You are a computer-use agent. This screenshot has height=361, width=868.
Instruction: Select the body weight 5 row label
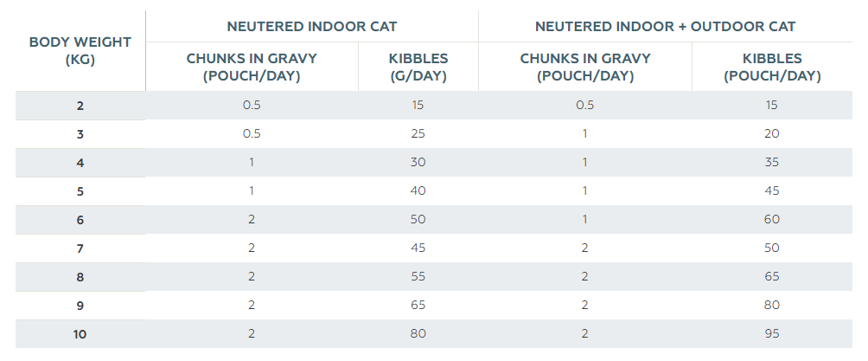click(80, 191)
